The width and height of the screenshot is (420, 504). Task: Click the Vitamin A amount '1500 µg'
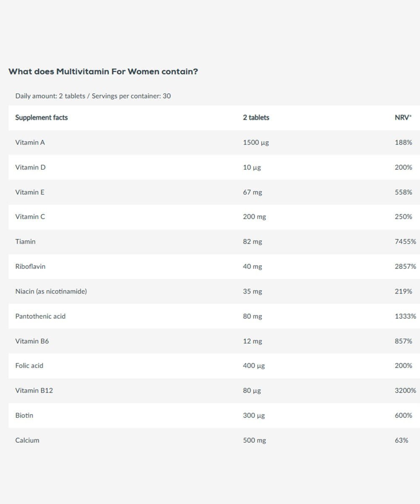pos(256,142)
